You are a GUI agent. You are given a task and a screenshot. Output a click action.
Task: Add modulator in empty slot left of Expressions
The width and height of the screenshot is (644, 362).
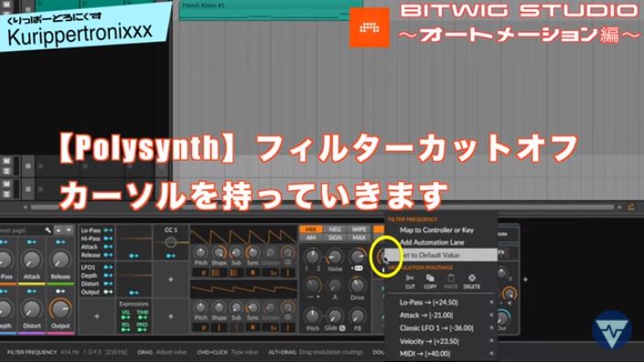[x=97, y=316]
